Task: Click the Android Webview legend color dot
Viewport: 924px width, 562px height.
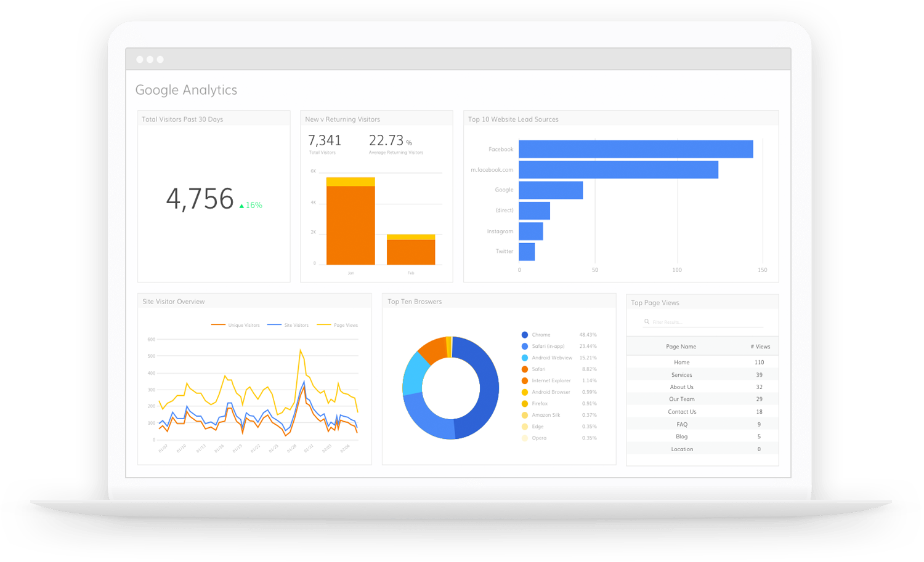Action: coord(524,358)
